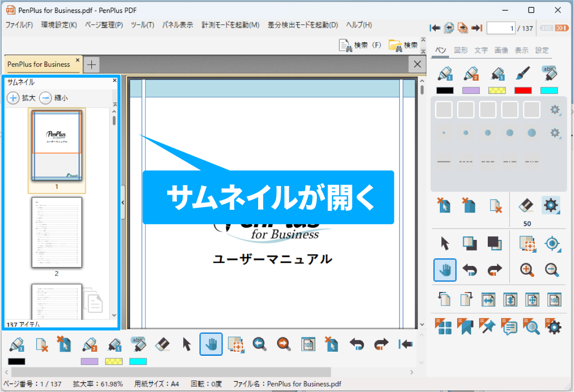Click the folder 検索 button

[403, 45]
